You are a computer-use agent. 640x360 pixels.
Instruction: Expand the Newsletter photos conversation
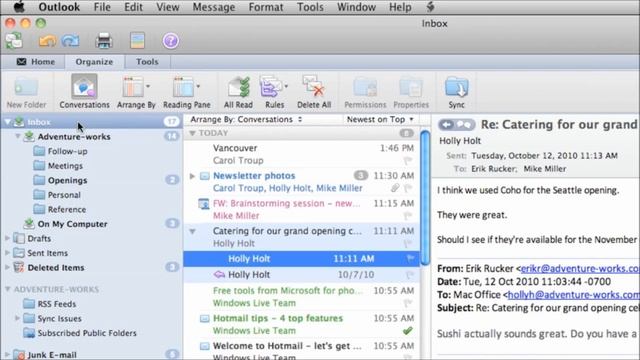192,176
